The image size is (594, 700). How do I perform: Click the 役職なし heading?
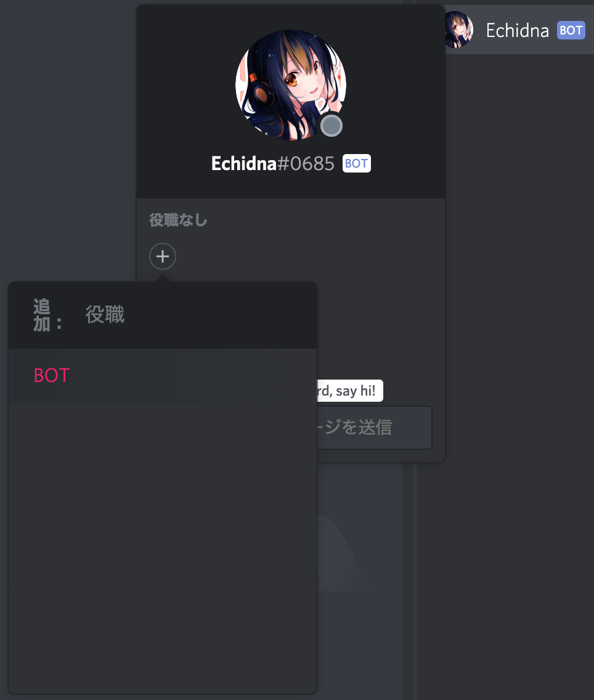(178, 220)
